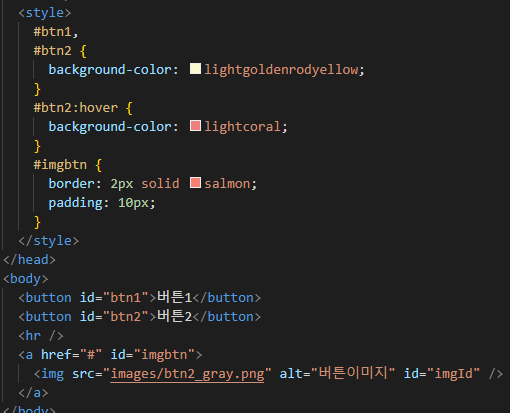
Task: Follow the images/btn2_gray.png path link
Action: 187,374
